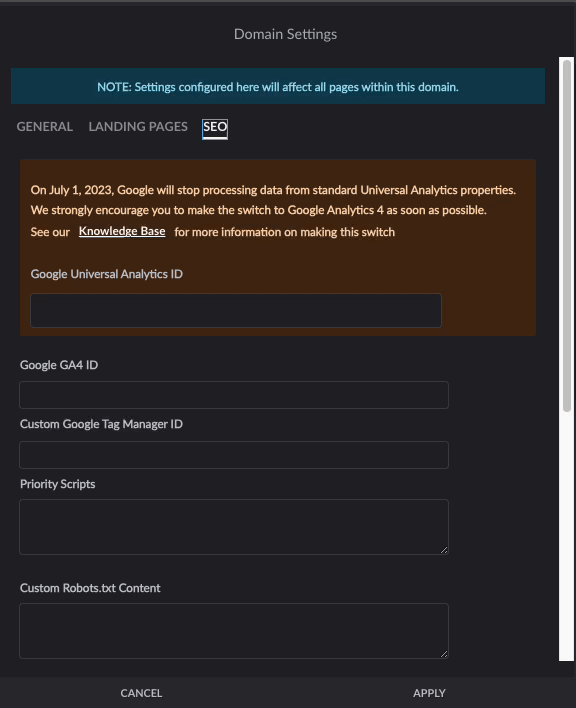Grab the Custom Robots.txt resize handle
This screenshot has height=708, width=576.
[x=444, y=654]
